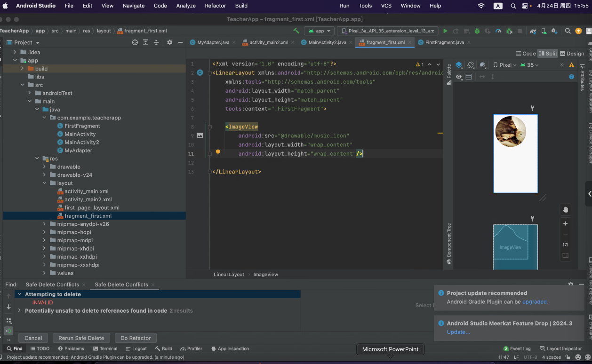The width and height of the screenshot is (592, 364).
Task: Click the Update... link in Meerkat notification
Action: pos(458,332)
